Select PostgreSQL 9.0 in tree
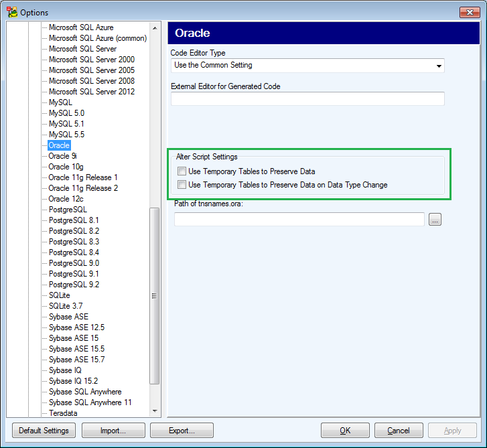The width and height of the screenshot is (487, 448). click(x=74, y=263)
